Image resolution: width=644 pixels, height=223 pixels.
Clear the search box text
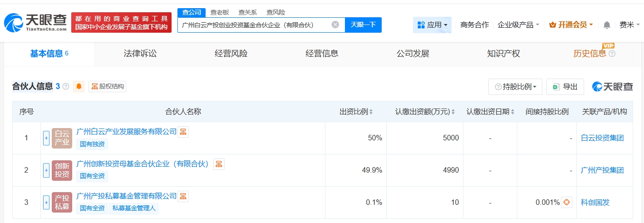click(x=335, y=25)
